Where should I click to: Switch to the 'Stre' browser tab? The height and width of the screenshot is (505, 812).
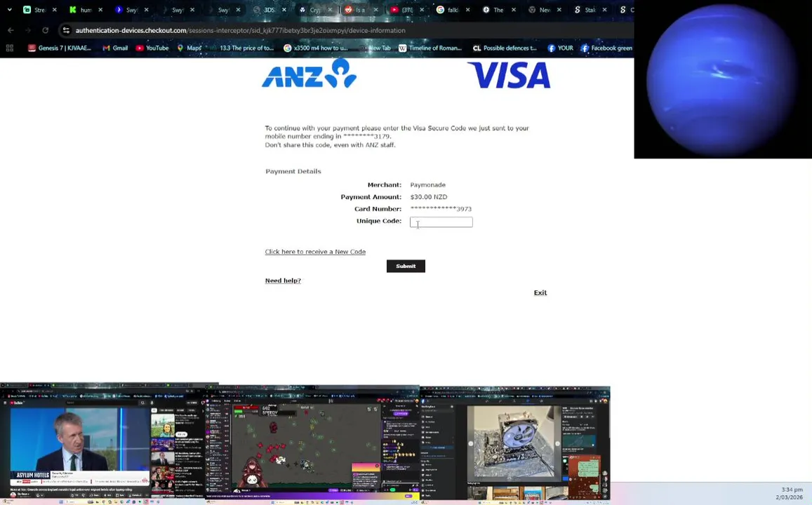click(34, 10)
